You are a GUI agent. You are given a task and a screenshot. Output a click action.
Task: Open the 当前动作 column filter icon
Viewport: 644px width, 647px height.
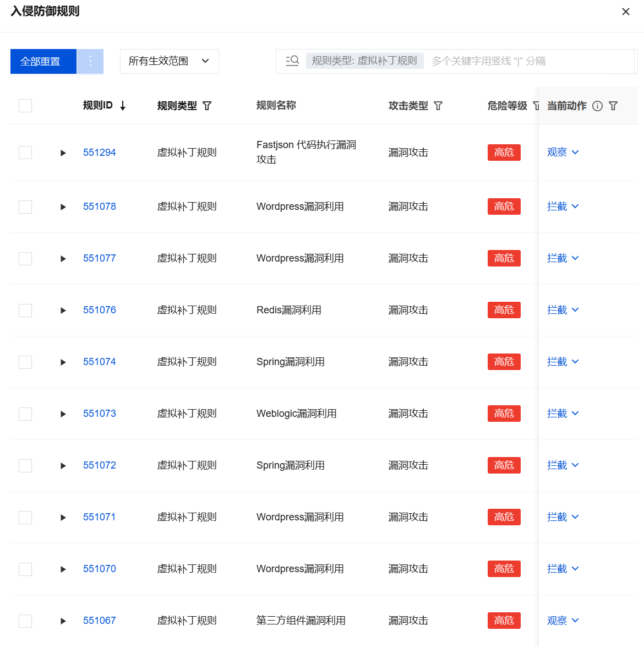point(613,106)
